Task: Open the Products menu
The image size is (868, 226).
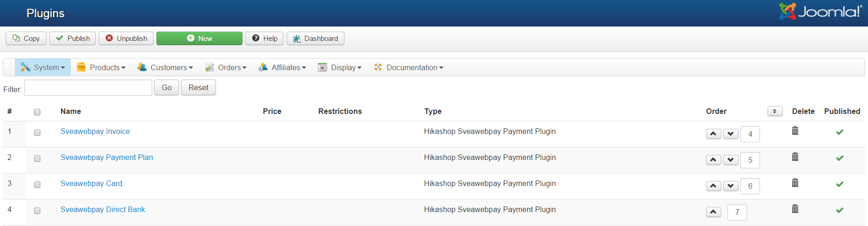Action: pyautogui.click(x=101, y=67)
